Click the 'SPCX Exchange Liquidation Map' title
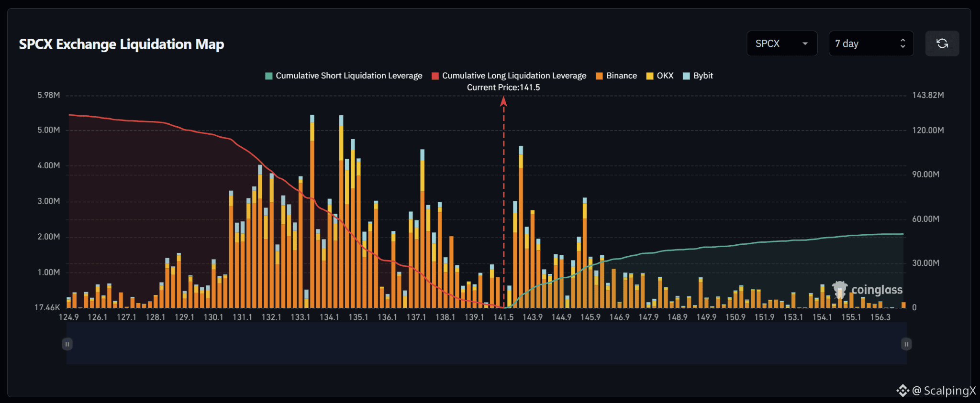The height and width of the screenshot is (403, 980). click(122, 44)
